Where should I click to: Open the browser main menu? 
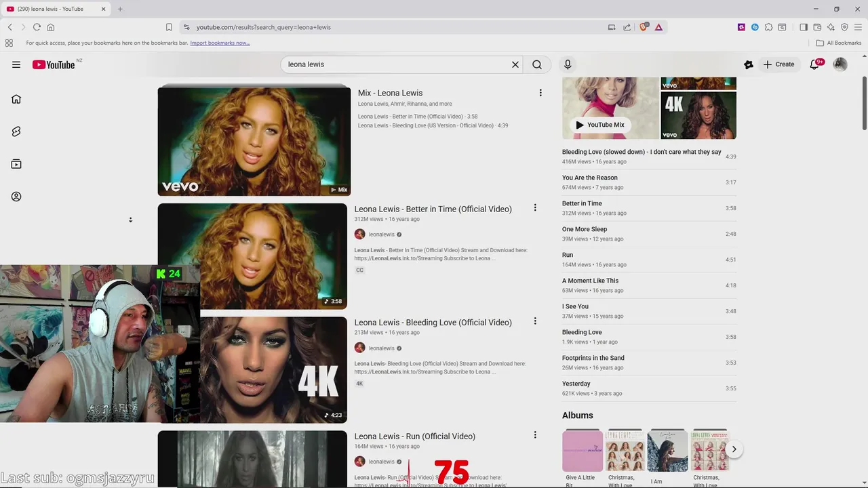point(858,27)
